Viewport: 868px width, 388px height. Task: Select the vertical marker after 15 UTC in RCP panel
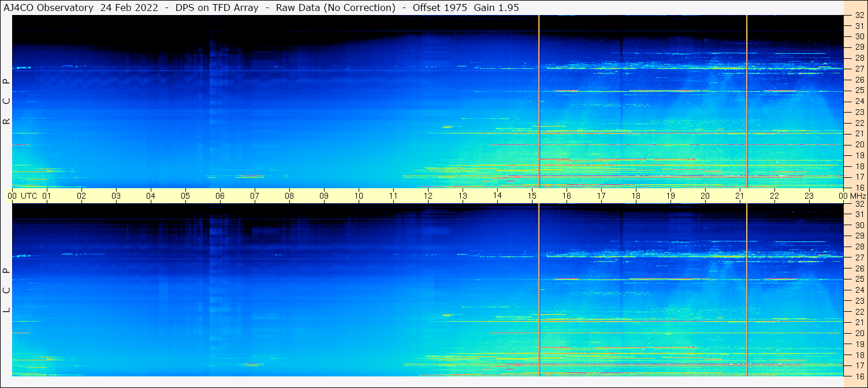coord(539,102)
